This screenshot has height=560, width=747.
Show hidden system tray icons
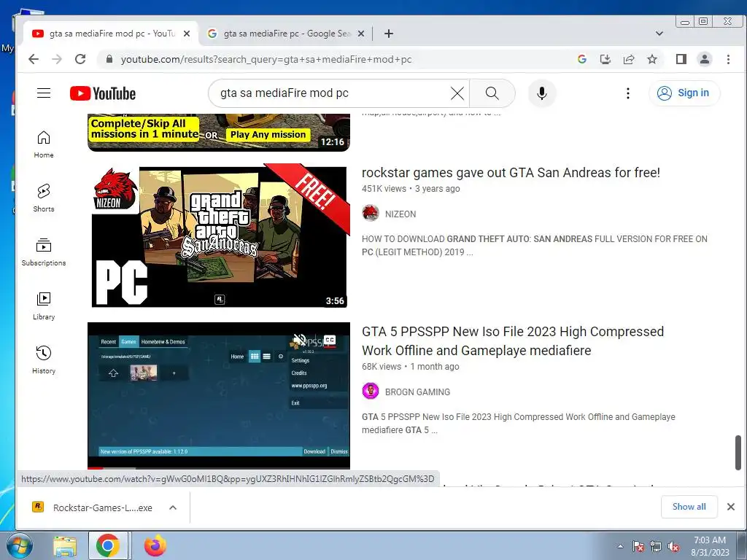pos(620,546)
